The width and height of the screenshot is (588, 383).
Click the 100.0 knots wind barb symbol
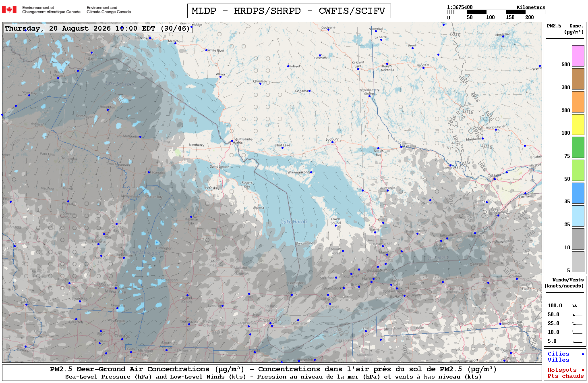click(x=577, y=306)
